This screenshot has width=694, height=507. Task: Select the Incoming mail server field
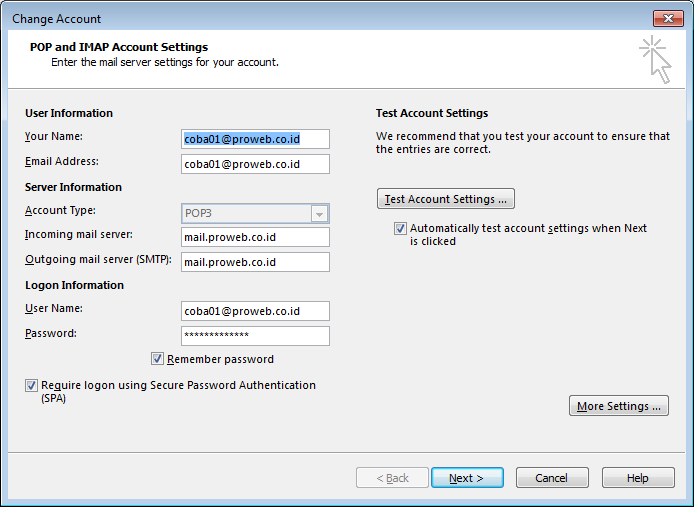point(255,237)
